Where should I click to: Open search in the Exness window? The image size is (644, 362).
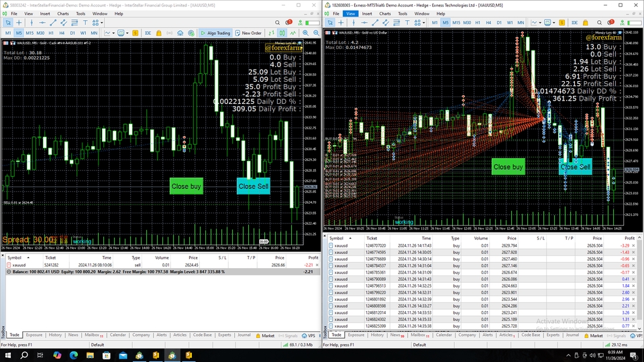point(599,23)
